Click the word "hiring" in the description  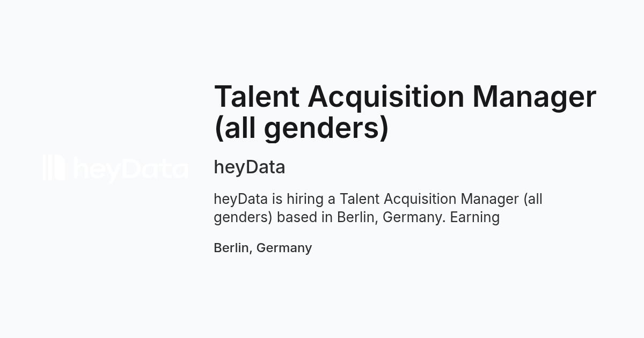(305, 199)
